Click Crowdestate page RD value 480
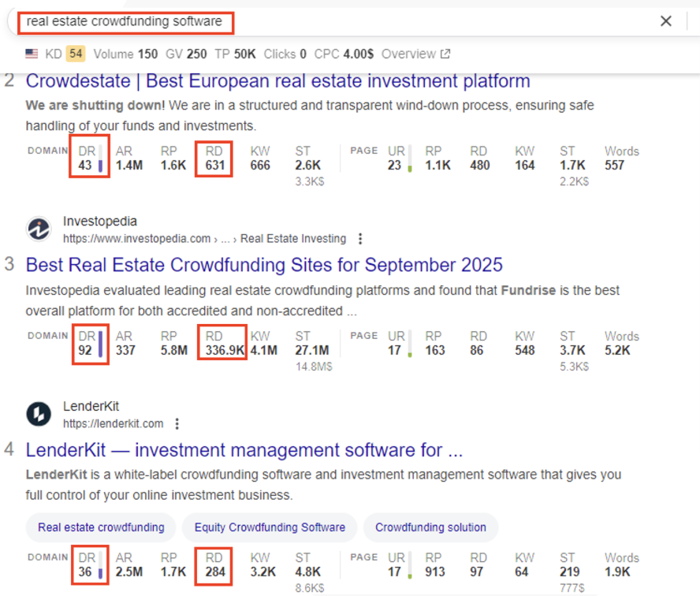Viewport: 700px width, 596px height. pyautogui.click(x=480, y=166)
